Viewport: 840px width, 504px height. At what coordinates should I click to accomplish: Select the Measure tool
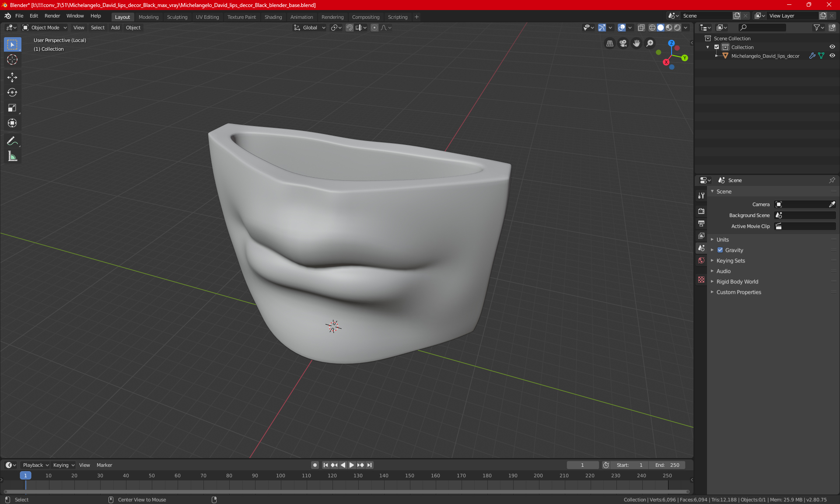pyautogui.click(x=12, y=156)
